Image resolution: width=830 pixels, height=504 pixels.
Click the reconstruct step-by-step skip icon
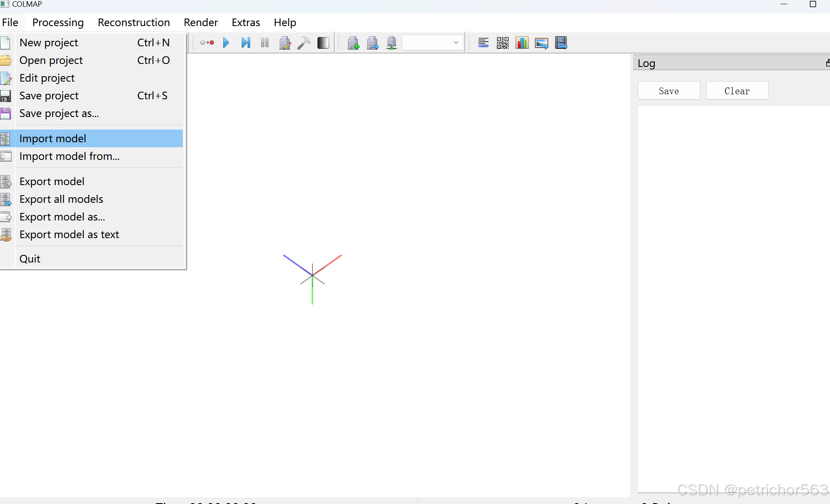click(x=246, y=43)
